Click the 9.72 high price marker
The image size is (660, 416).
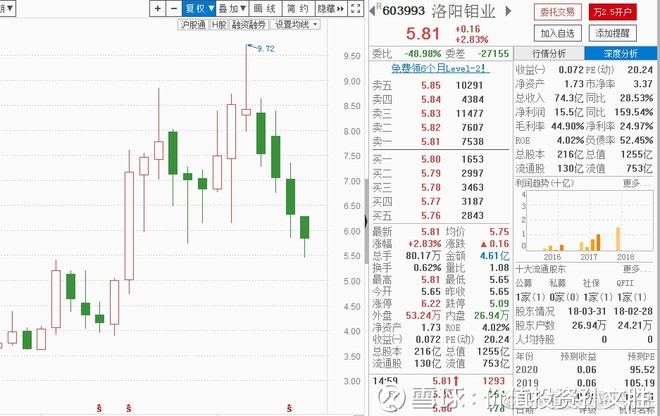tap(266, 48)
